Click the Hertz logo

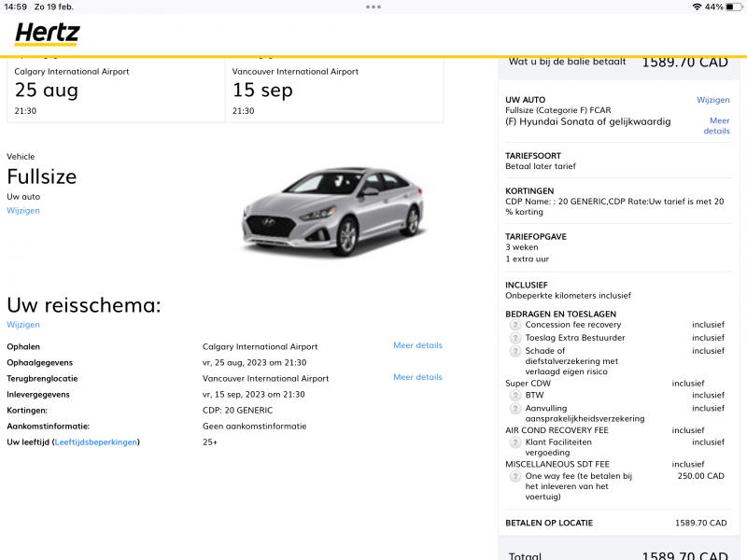[x=47, y=35]
